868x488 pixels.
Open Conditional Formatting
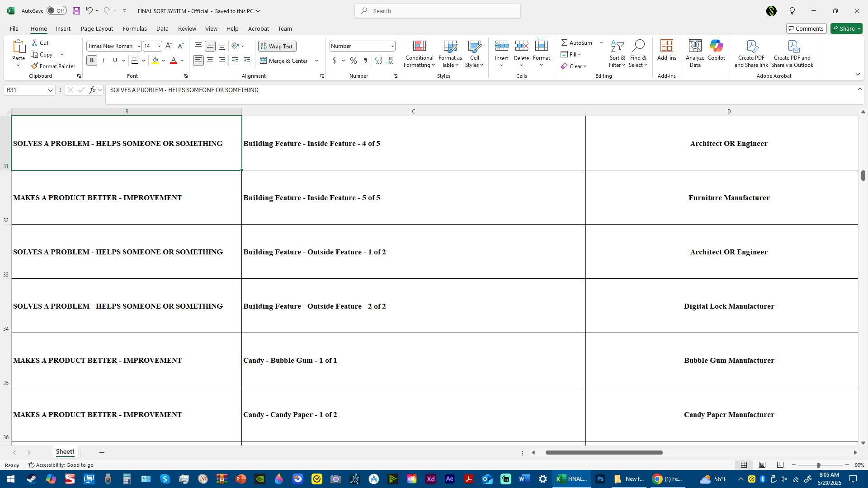419,54
